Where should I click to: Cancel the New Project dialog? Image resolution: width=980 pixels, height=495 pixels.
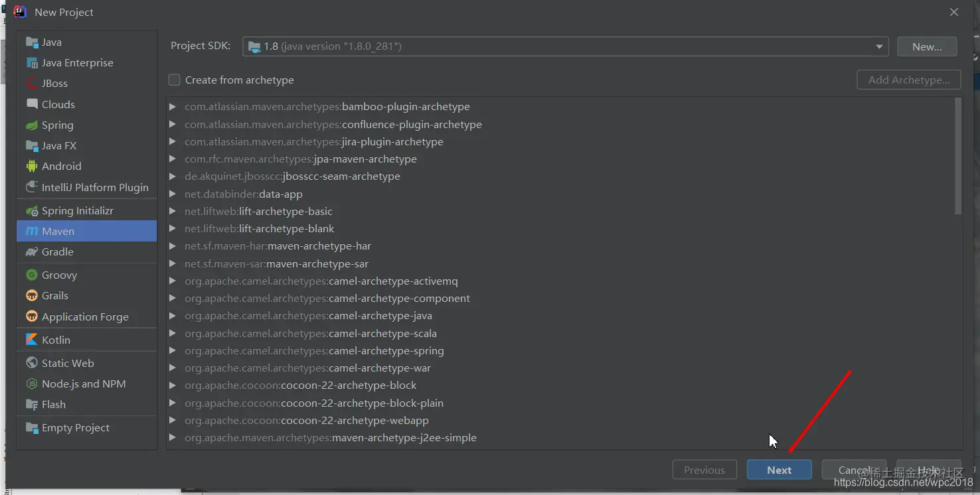click(854, 470)
